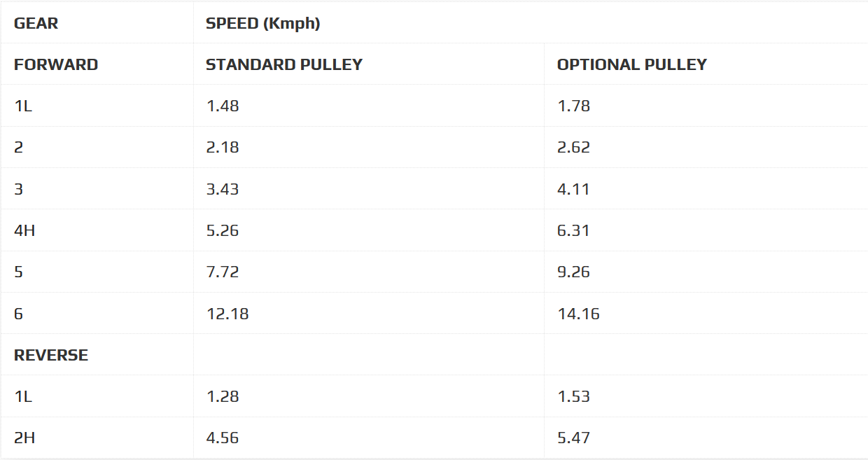Select reverse speed value 1.28
The image size is (868, 460).
pyautogui.click(x=223, y=396)
